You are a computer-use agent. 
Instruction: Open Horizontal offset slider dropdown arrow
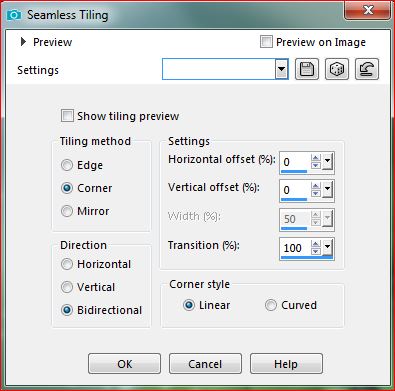(x=327, y=161)
